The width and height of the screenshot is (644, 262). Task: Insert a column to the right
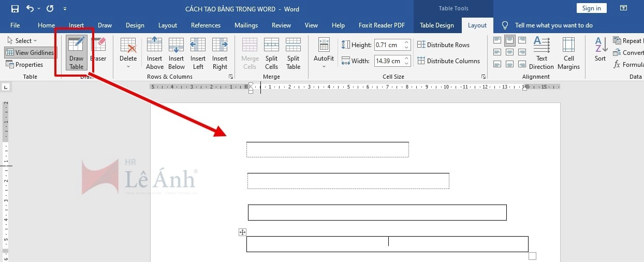click(219, 53)
